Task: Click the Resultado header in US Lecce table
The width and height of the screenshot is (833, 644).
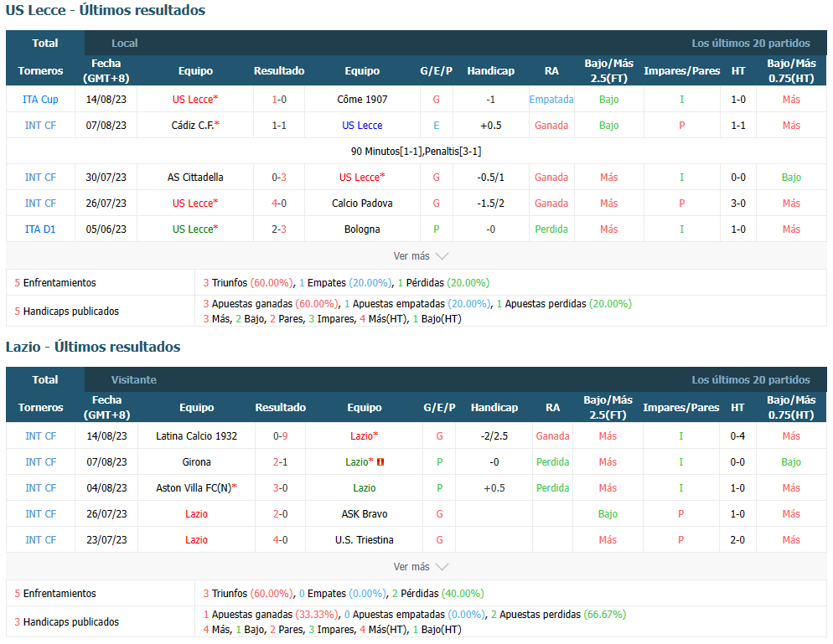Action: 279,70
